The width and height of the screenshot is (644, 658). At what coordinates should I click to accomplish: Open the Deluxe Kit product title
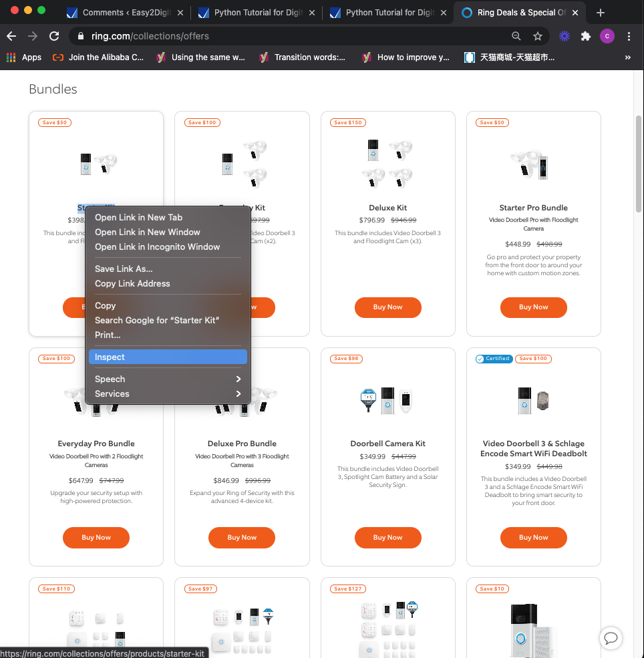tap(387, 208)
